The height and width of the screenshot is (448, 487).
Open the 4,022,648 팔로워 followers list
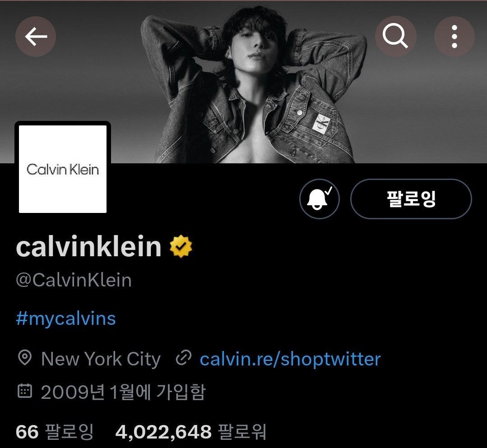click(191, 432)
